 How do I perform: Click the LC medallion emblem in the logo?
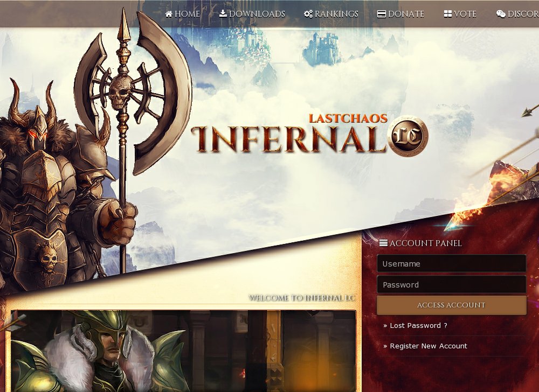tap(409, 137)
